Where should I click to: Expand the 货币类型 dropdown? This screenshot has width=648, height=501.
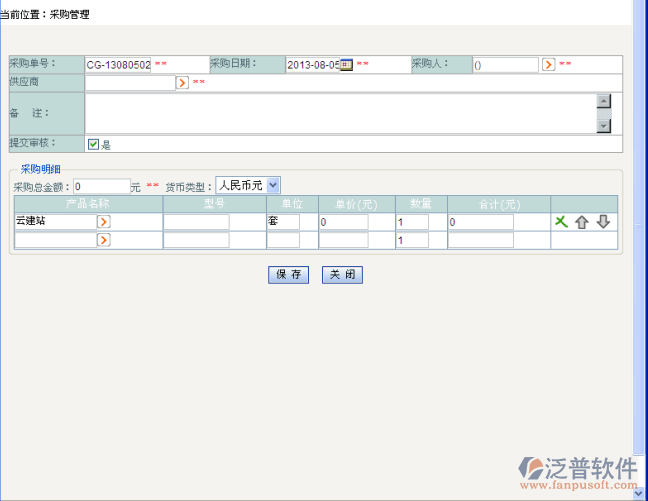[x=273, y=185]
